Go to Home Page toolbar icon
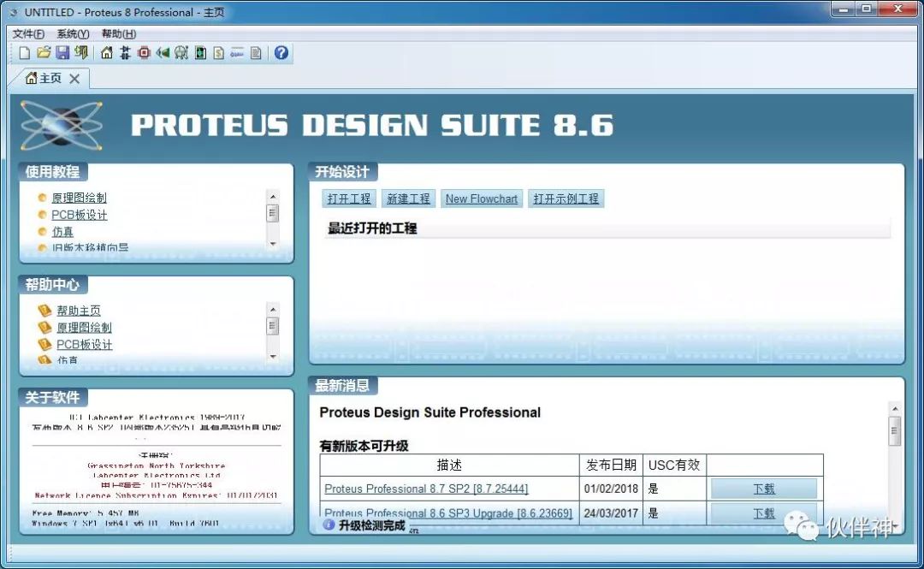This screenshot has width=924, height=569. [x=107, y=53]
